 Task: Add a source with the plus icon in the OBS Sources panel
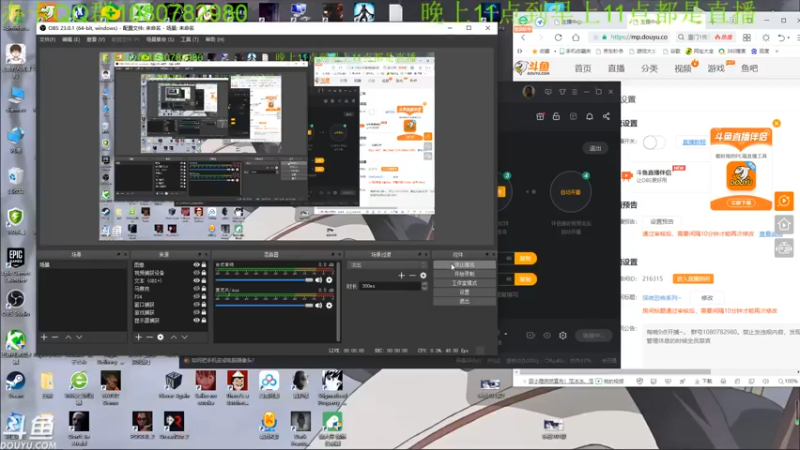coord(138,337)
